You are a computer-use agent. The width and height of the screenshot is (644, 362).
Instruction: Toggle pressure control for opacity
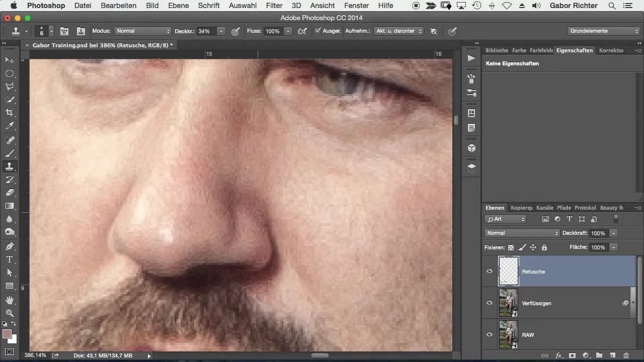(x=235, y=31)
